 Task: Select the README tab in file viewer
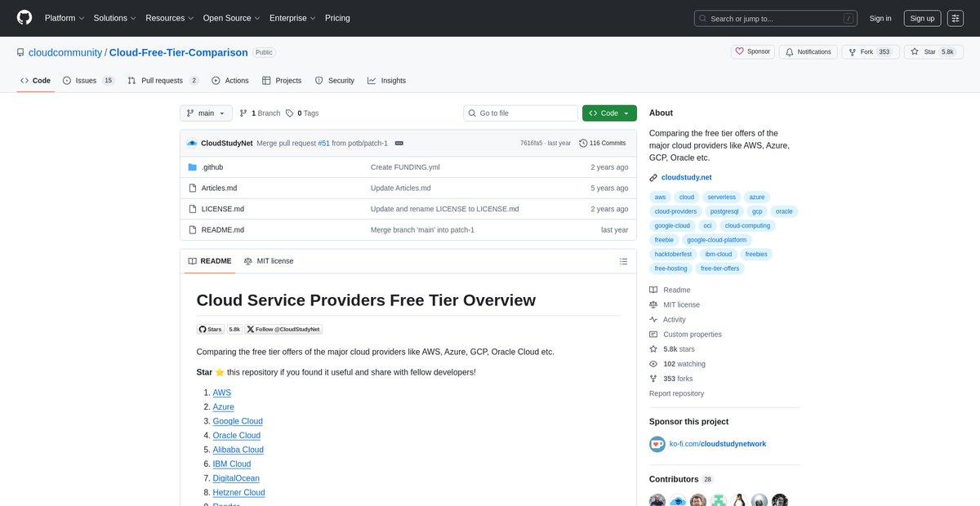pyautogui.click(x=210, y=261)
